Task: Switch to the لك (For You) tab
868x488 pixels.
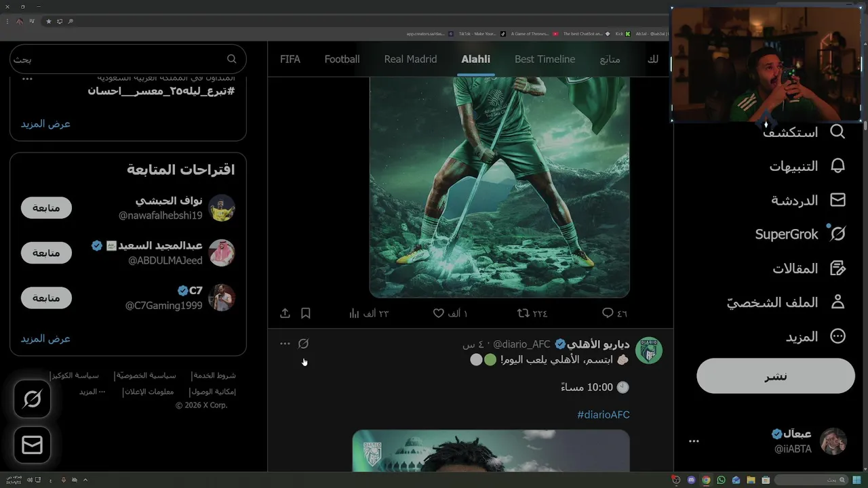Action: click(653, 59)
